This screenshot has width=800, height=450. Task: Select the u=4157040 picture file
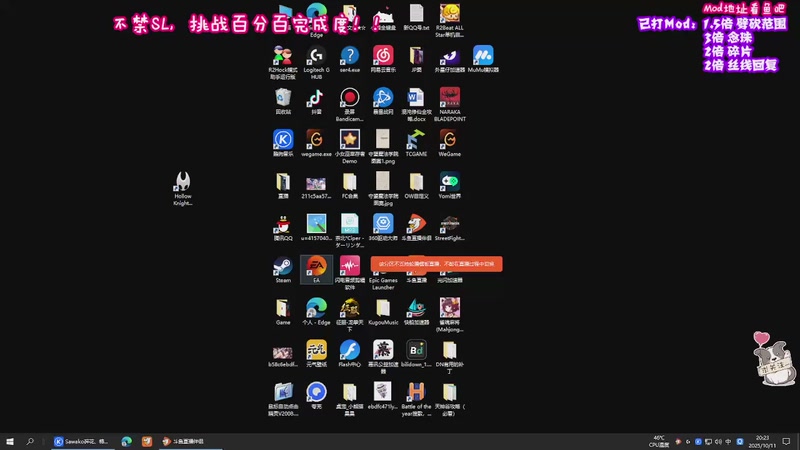316,227
